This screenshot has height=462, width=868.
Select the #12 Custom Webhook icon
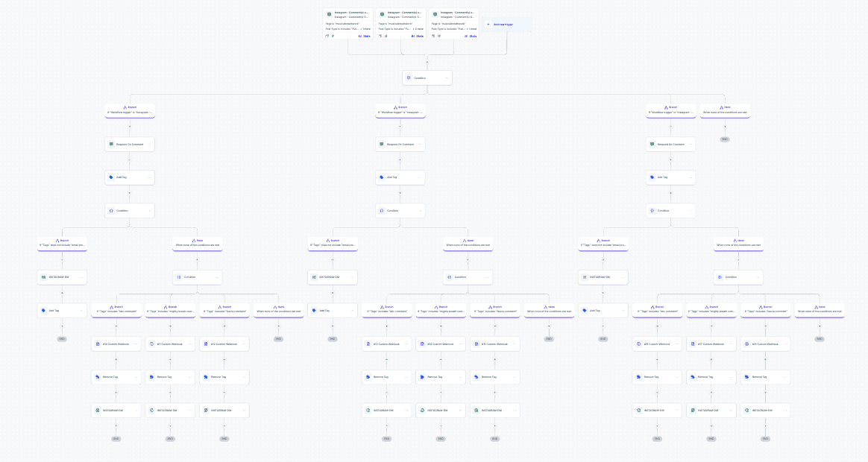click(x=206, y=344)
